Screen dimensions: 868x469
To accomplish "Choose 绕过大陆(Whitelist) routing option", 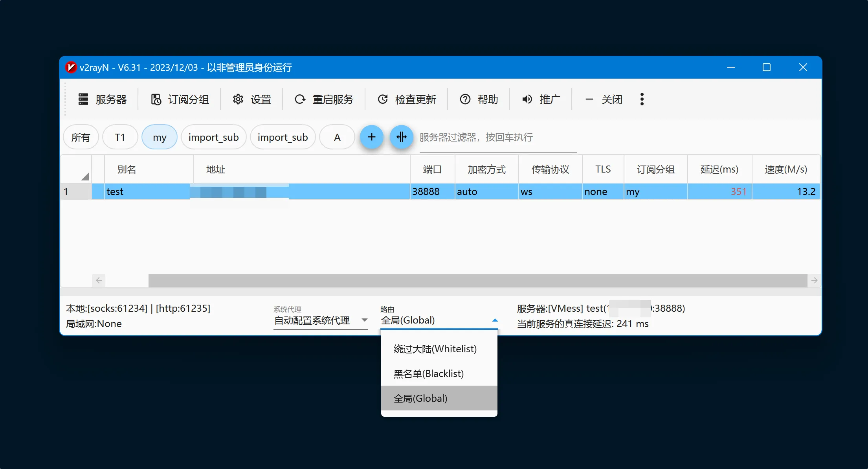I will pyautogui.click(x=435, y=349).
